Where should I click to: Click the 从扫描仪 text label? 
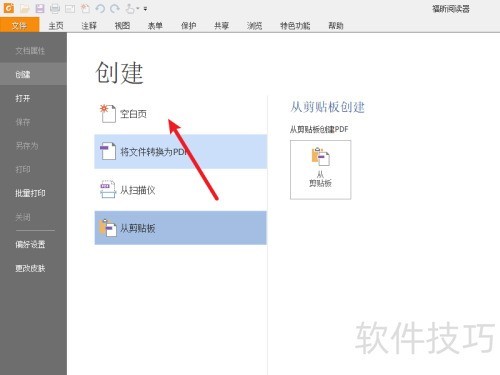click(x=138, y=190)
